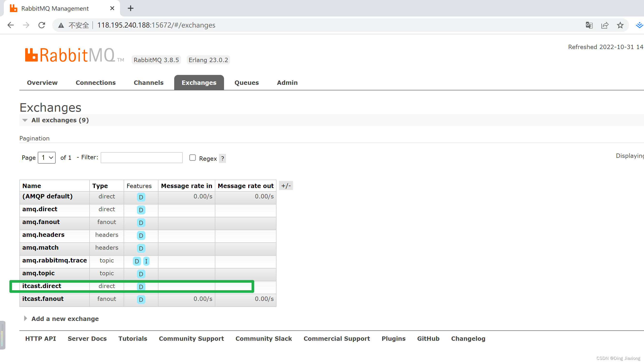This screenshot has width=644, height=363.
Task: Click the browser address bar URL
Action: click(156, 25)
